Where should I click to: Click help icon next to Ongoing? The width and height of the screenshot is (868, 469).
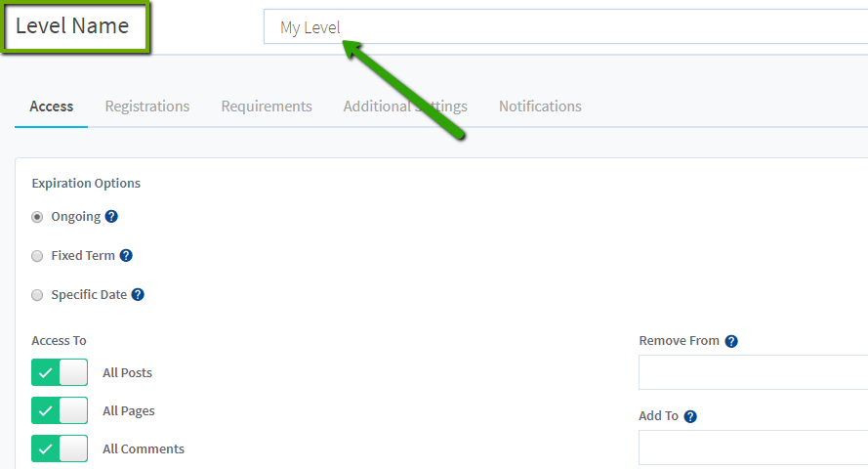tap(111, 217)
